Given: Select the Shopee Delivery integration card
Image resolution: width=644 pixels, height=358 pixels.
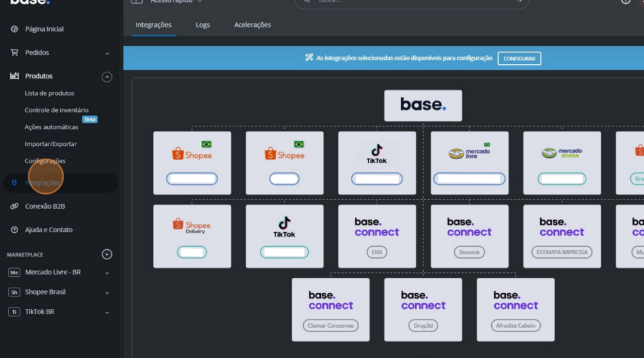Looking at the screenshot, I should point(192,237).
